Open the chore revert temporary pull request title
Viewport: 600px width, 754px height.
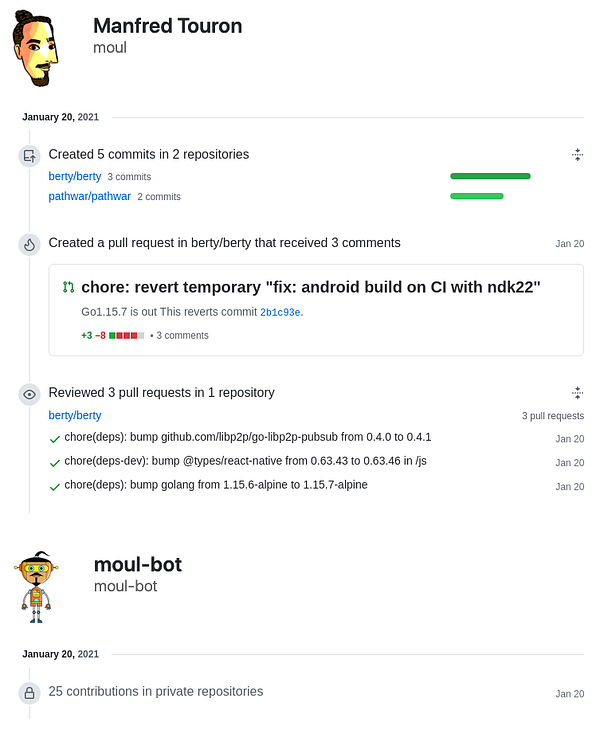point(311,287)
